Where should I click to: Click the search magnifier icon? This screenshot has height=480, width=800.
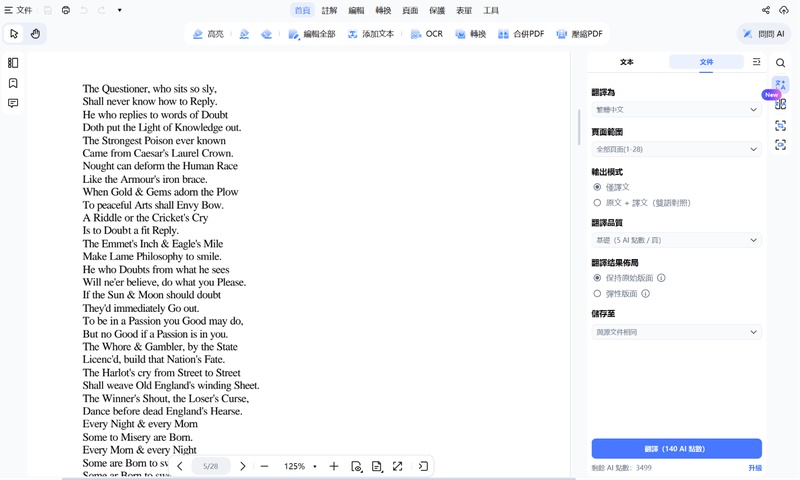pos(781,63)
